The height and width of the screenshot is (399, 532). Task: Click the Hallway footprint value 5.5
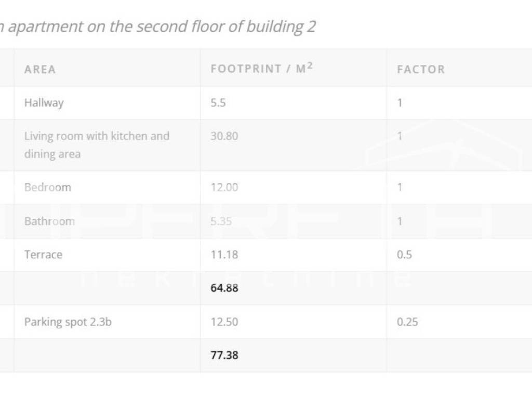click(x=218, y=103)
